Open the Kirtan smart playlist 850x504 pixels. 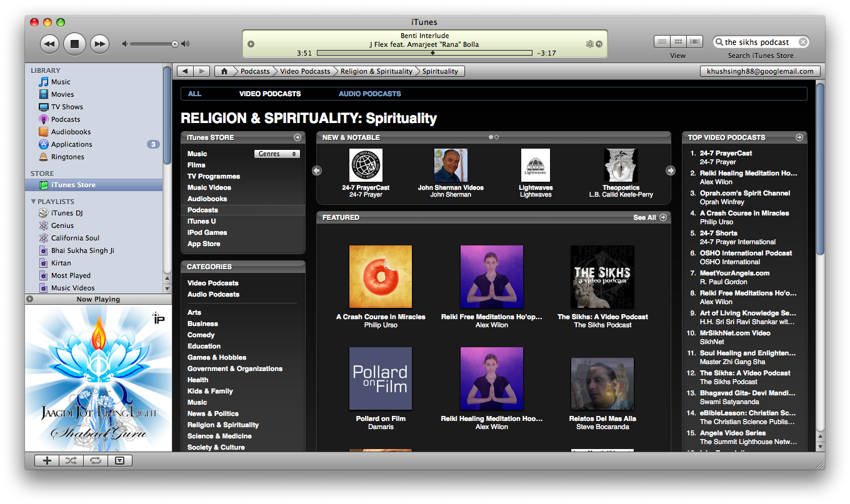pyautogui.click(x=61, y=263)
